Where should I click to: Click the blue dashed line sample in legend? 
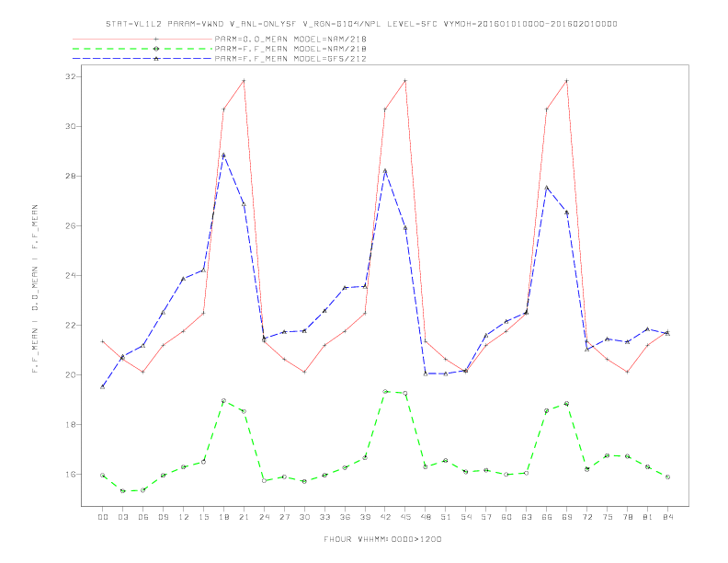point(142,59)
